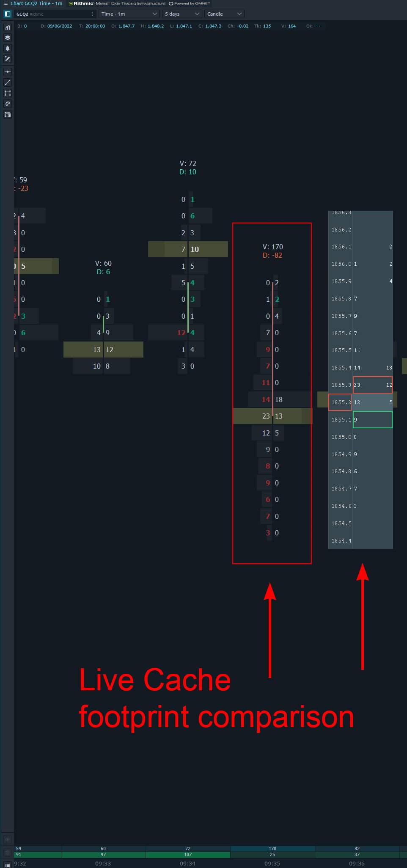Click the open price 1,847.7

(x=126, y=26)
